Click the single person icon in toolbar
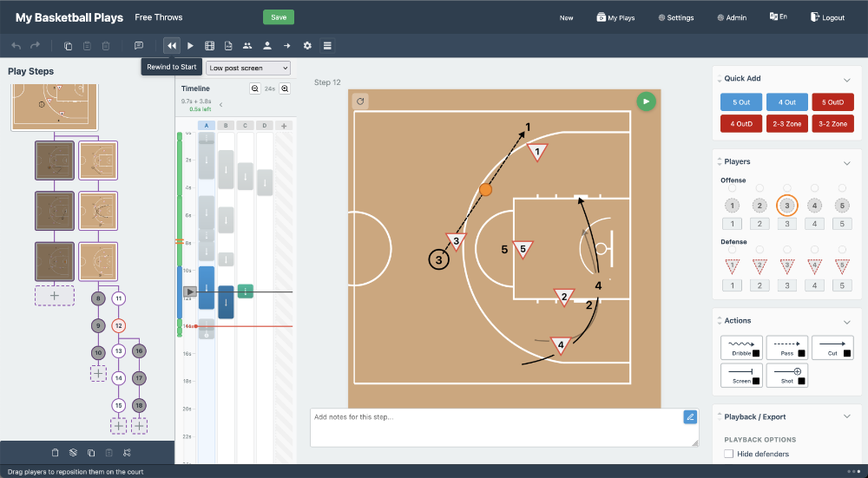 tap(266, 46)
